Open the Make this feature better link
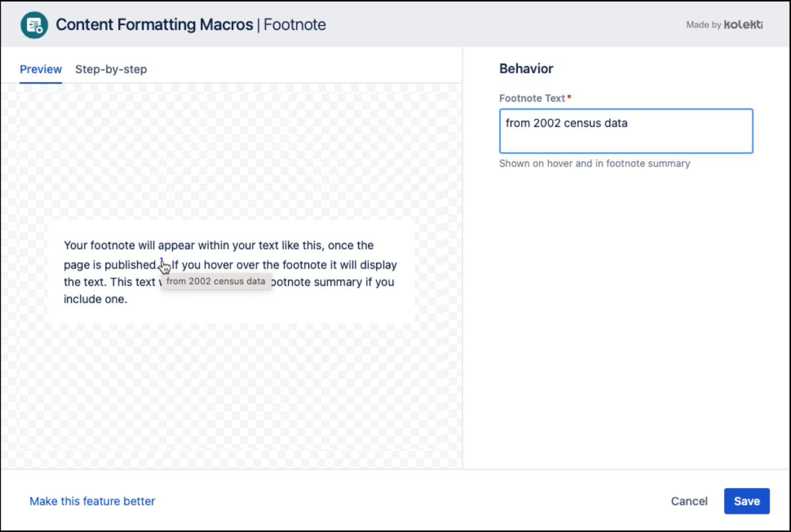This screenshot has width=791, height=532. coord(93,501)
